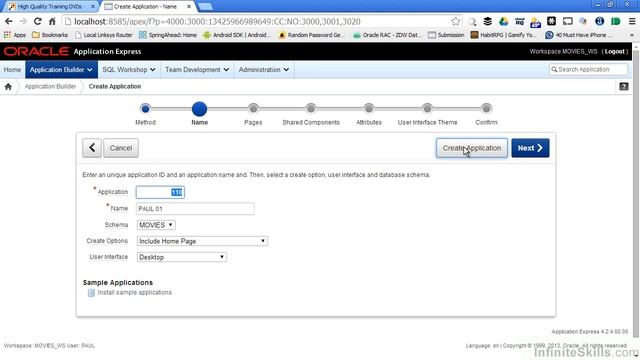This screenshot has width=640, height=360.
Task: Jump to the Confirm wizard step
Action: click(486, 109)
